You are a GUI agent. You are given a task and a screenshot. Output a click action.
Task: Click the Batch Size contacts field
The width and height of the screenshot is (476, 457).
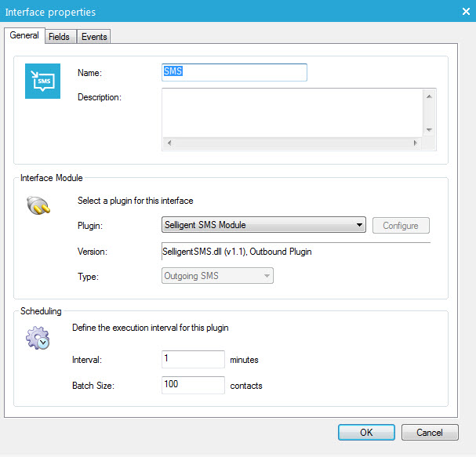(x=193, y=385)
